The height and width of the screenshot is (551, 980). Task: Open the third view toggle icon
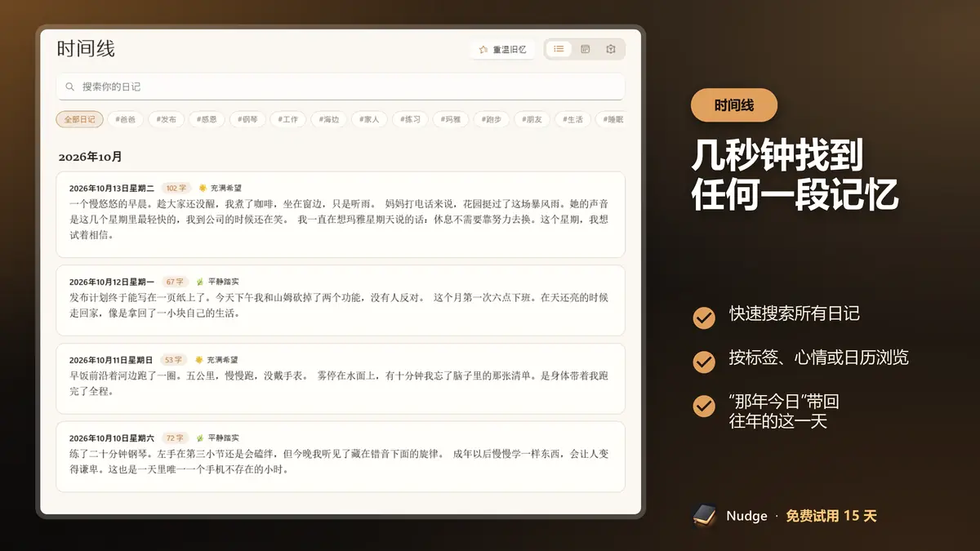tap(611, 49)
